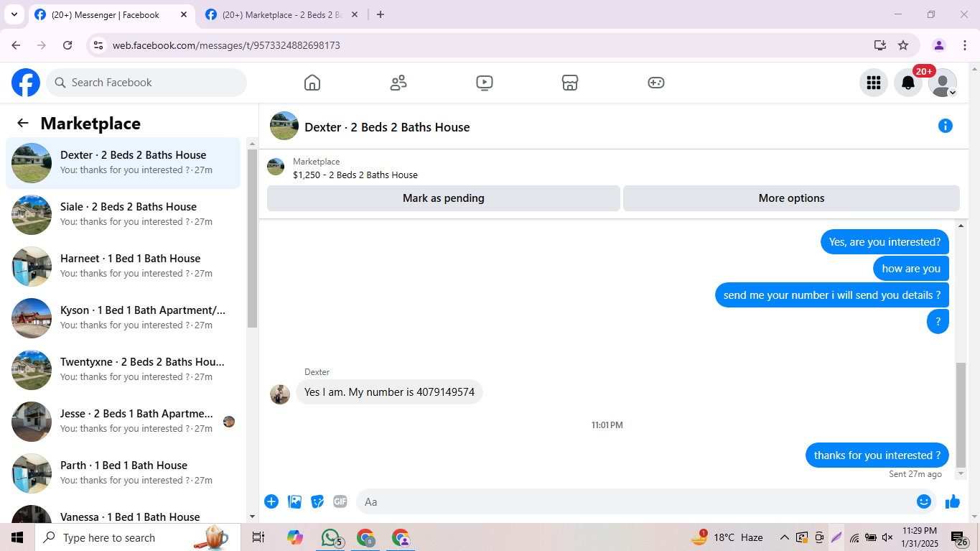Open the GIF picker
The image size is (980, 551).
click(x=340, y=501)
